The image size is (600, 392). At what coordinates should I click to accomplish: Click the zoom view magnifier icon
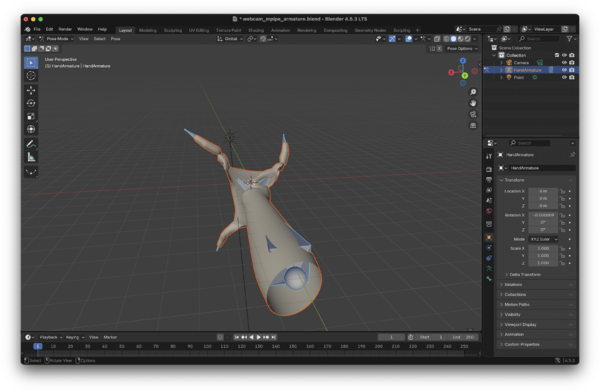[473, 92]
